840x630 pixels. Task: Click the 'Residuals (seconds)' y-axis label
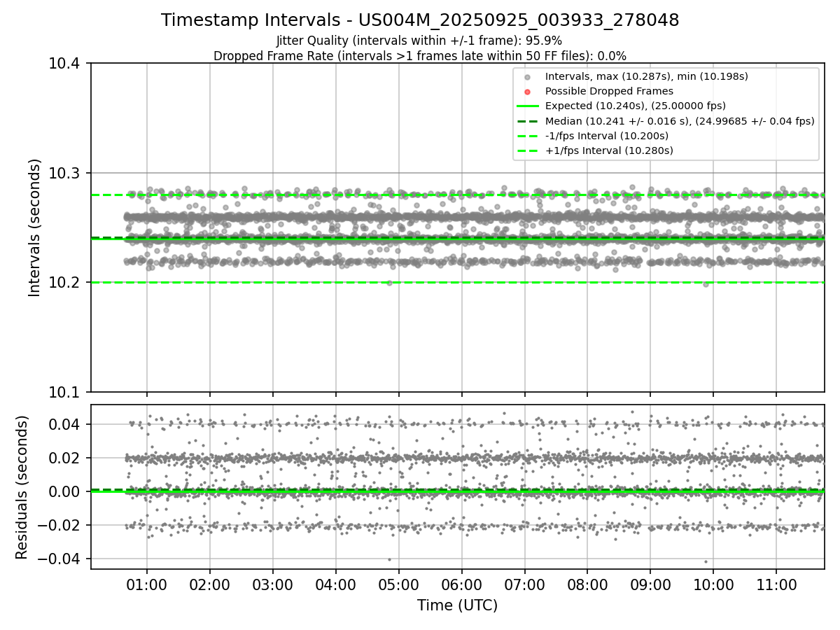22,487
